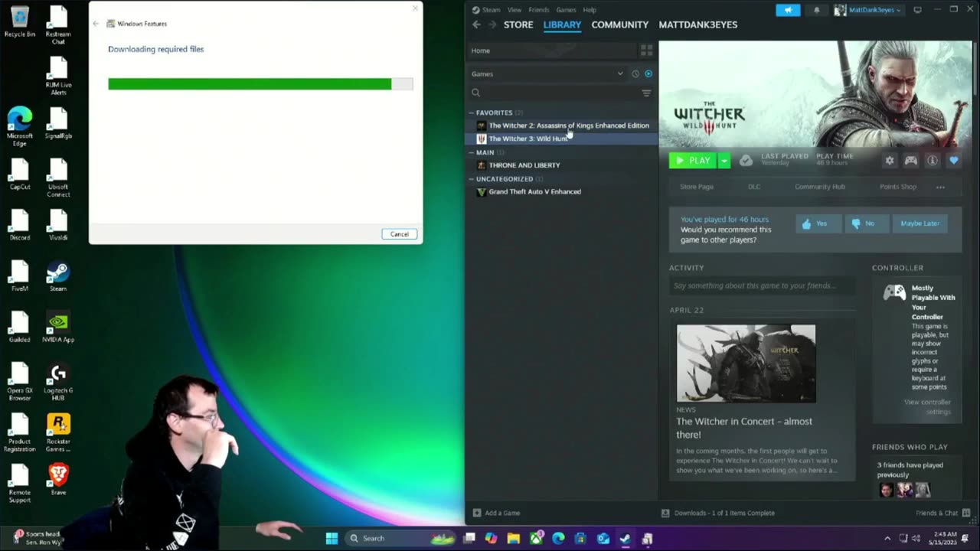Go to library Home
The height and width of the screenshot is (551, 980).
pos(551,51)
